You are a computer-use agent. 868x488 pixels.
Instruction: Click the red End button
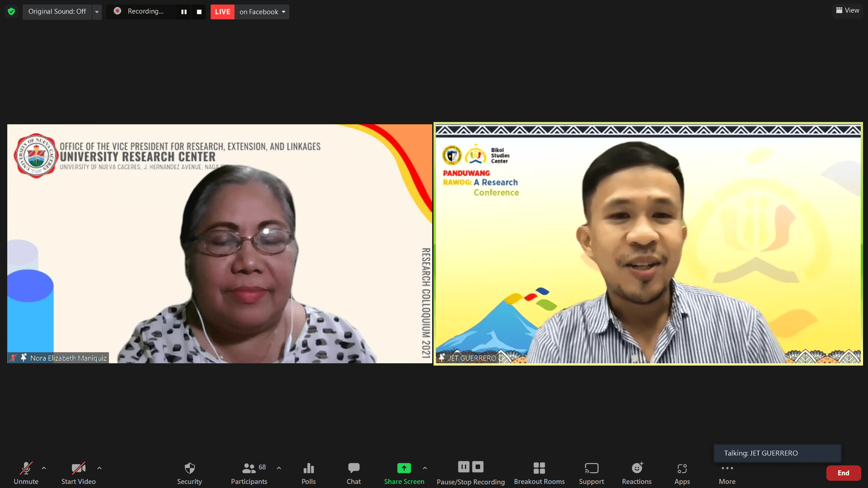[843, 473]
